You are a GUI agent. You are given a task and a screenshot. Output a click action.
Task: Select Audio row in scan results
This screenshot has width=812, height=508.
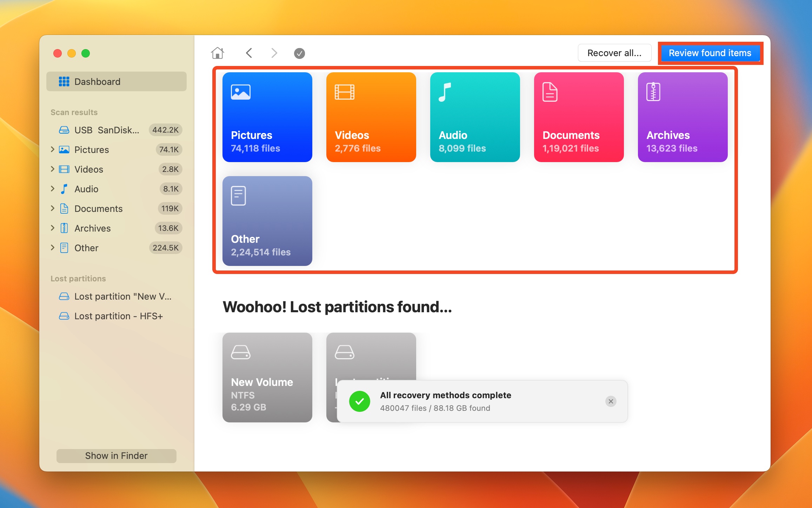pos(117,189)
